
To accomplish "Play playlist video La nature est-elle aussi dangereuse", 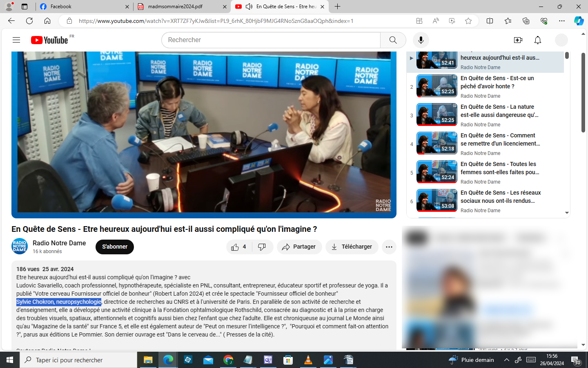I will click(x=485, y=115).
